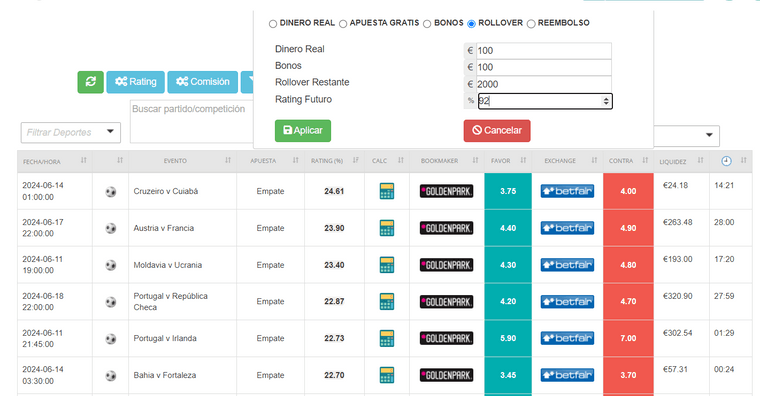Viewport: 760px width, 396px height.
Task: Select the Dinero Real radio option
Action: [x=273, y=24]
